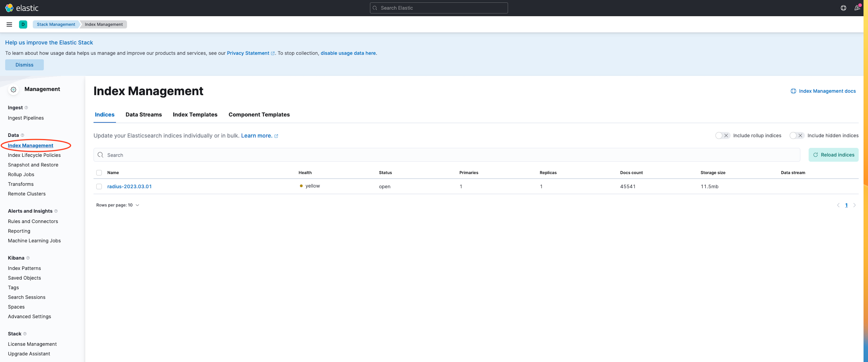This screenshot has width=868, height=362.
Task: Click the indices Search field
Action: [446, 155]
